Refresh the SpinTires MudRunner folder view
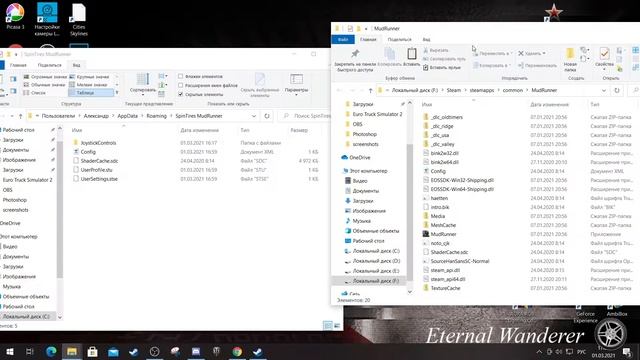 [267, 116]
